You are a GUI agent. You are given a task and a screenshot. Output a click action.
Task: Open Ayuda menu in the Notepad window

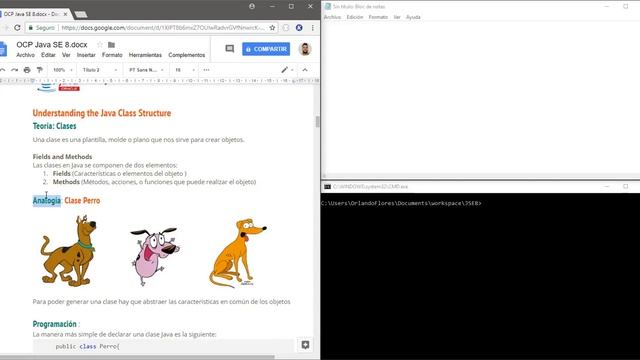tap(413, 17)
